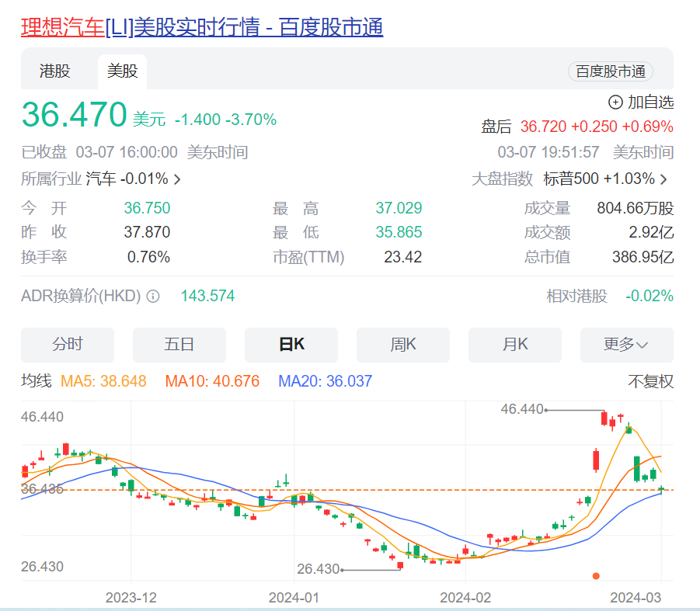The height and width of the screenshot is (611, 700).
Task: Add stock via 加自选 label
Action: coord(650,102)
